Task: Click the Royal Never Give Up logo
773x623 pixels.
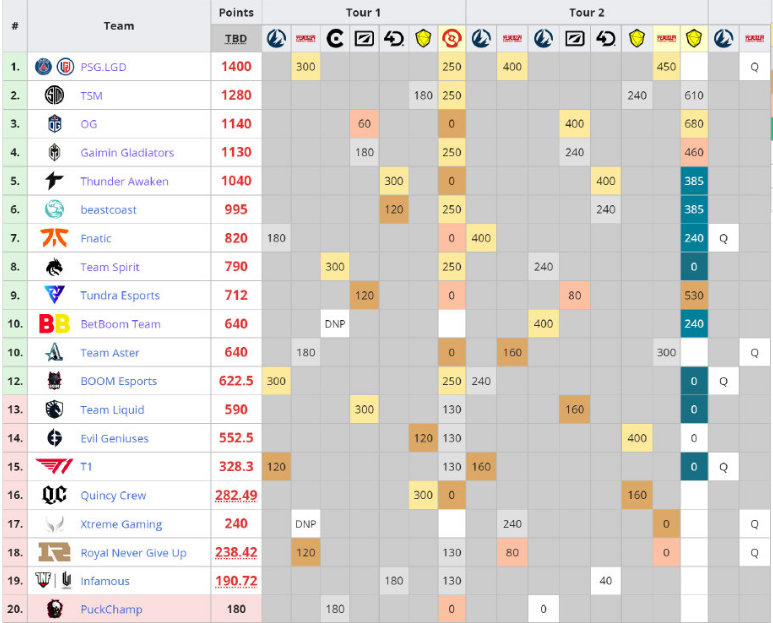Action: click(x=54, y=553)
